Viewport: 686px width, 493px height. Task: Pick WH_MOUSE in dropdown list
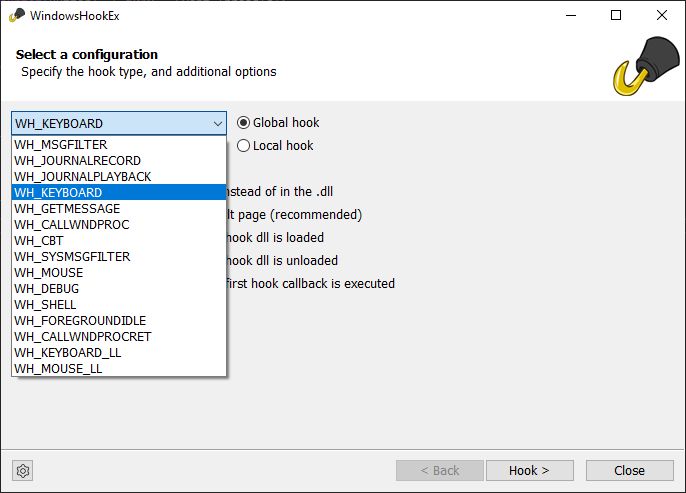click(119, 273)
